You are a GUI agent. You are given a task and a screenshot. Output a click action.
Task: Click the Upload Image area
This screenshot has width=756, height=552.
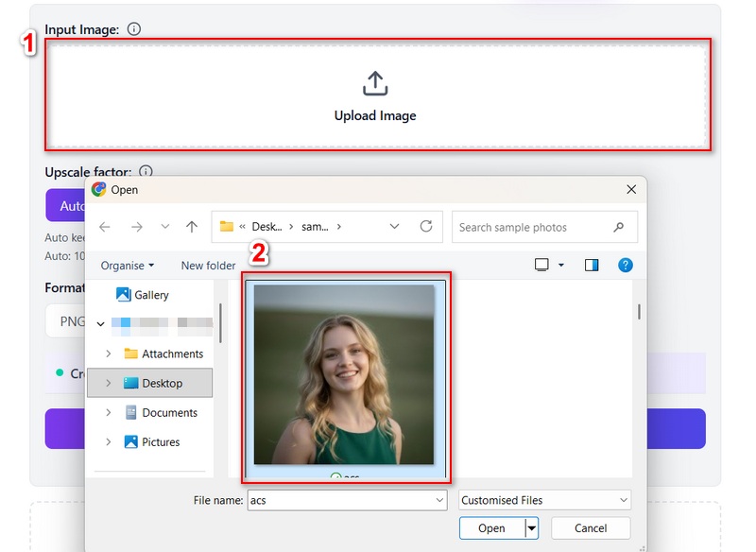[x=377, y=95]
